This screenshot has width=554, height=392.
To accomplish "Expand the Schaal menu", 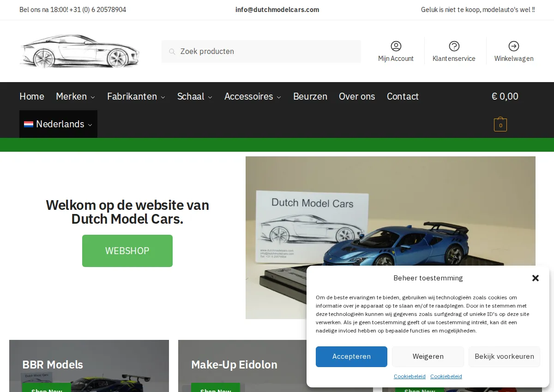I will (x=195, y=96).
